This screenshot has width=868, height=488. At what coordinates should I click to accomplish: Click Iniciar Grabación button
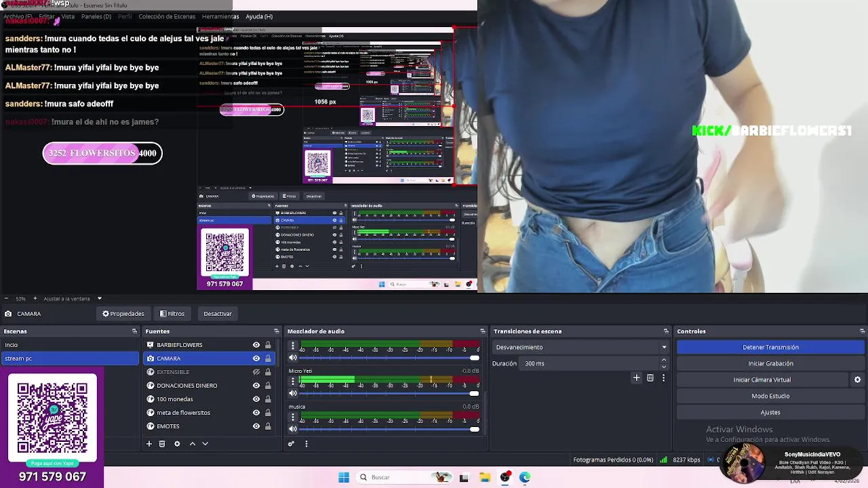770,363
